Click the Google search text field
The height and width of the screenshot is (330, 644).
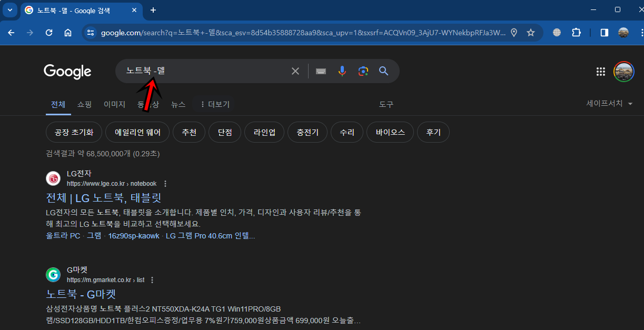[205, 71]
